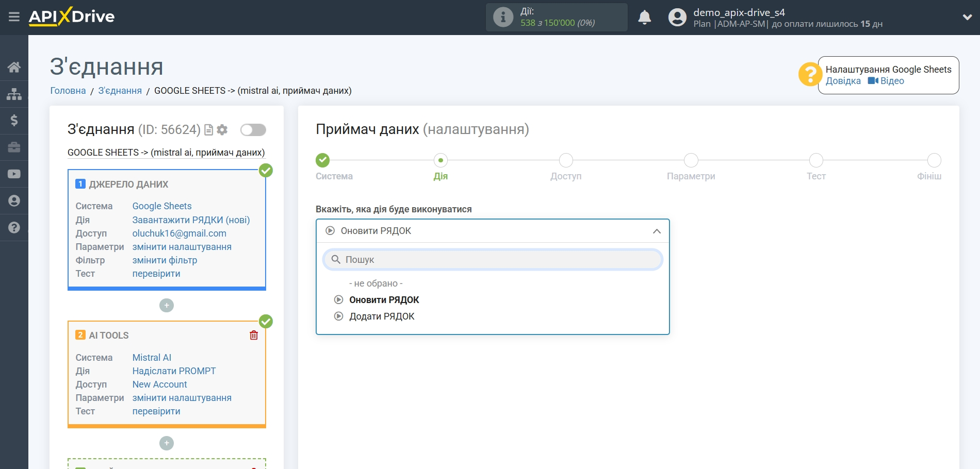Delete the AI TOOLS block via trash icon

[254, 335]
